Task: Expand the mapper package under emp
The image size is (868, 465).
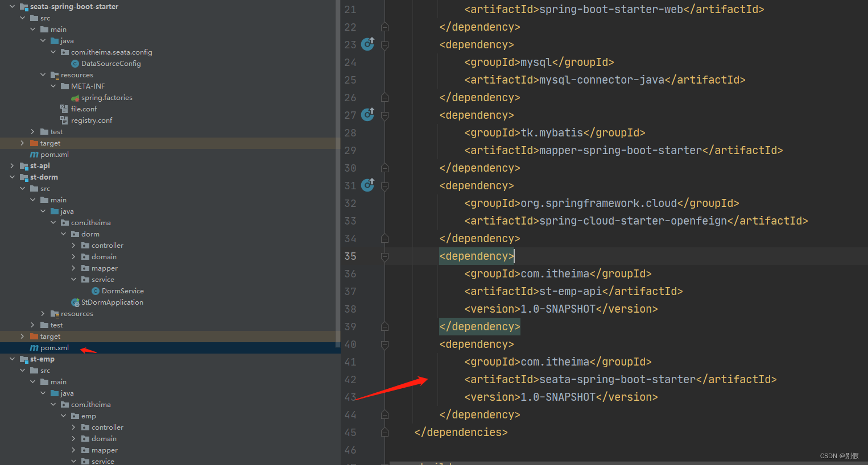Action: click(x=74, y=450)
